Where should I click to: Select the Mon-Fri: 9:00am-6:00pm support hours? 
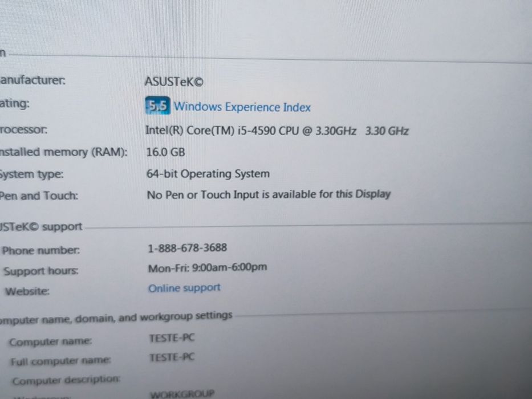[x=208, y=268]
